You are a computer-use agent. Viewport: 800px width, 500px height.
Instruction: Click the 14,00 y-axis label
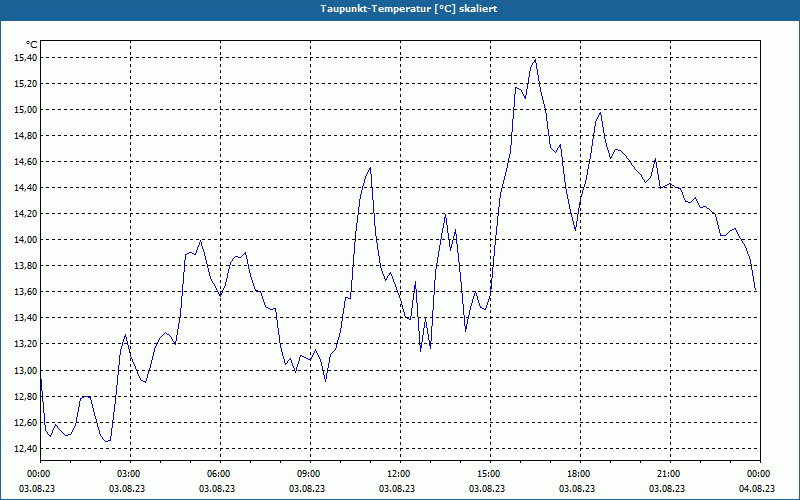26,240
